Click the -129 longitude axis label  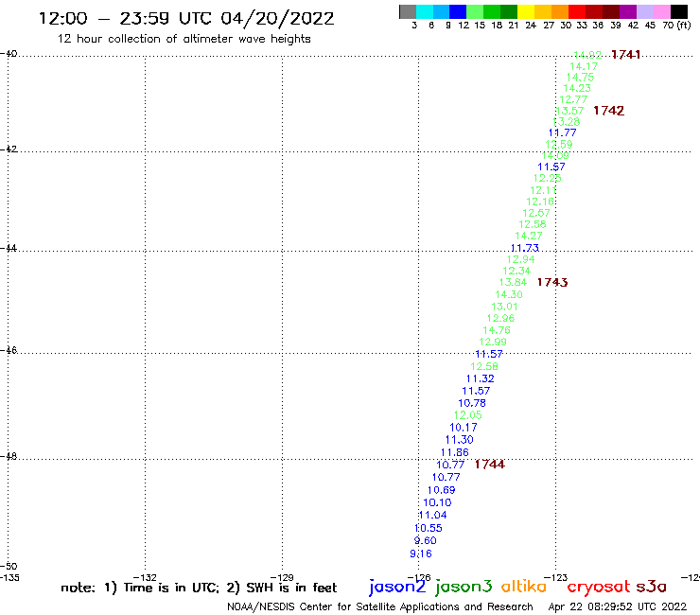click(282, 577)
